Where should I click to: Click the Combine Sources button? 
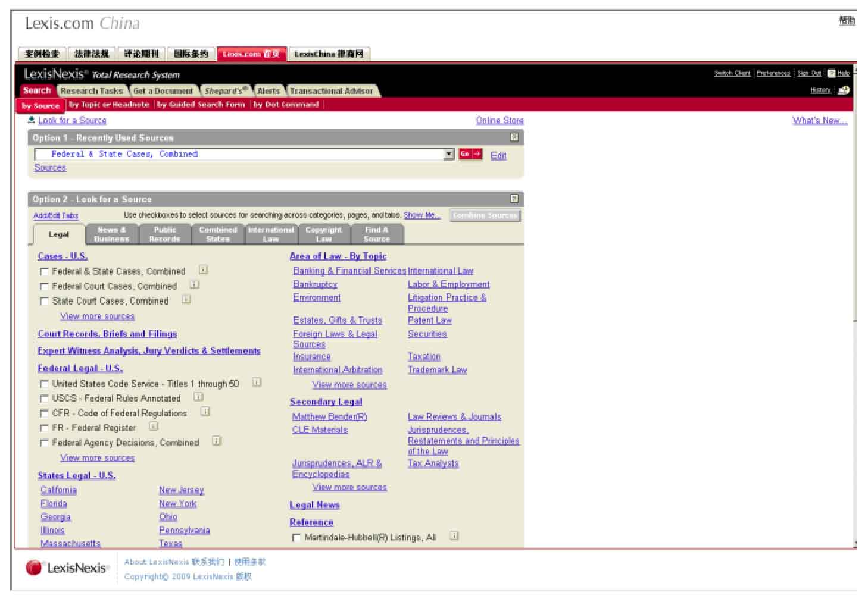pyautogui.click(x=485, y=215)
